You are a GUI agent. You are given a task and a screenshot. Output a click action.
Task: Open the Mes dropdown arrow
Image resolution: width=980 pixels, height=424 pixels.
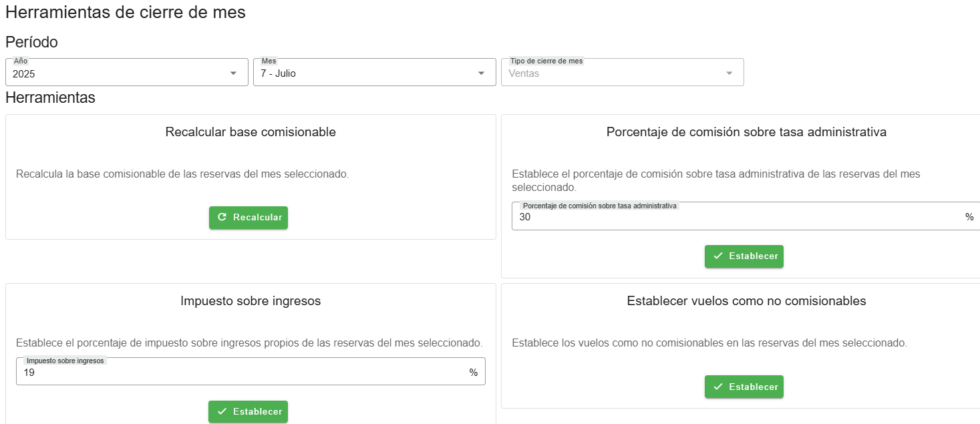(x=481, y=73)
